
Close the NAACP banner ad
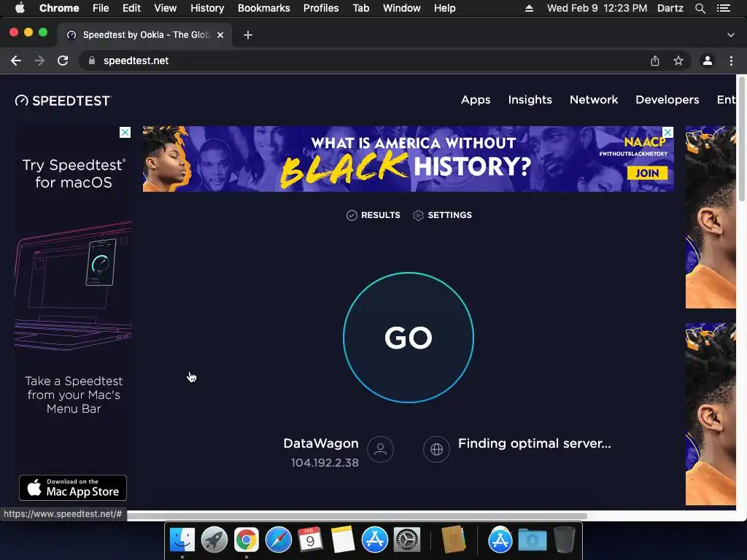(668, 132)
